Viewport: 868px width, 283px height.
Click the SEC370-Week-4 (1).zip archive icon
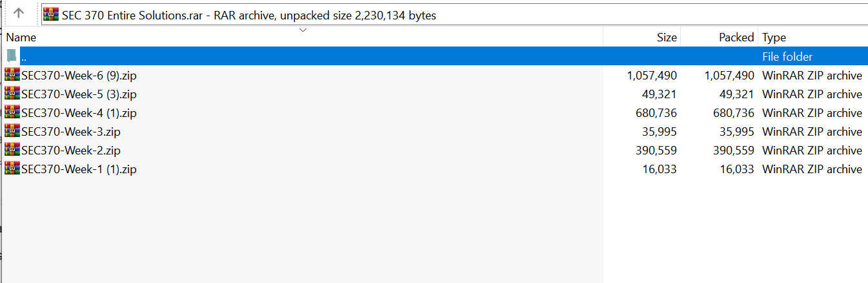coord(12,112)
